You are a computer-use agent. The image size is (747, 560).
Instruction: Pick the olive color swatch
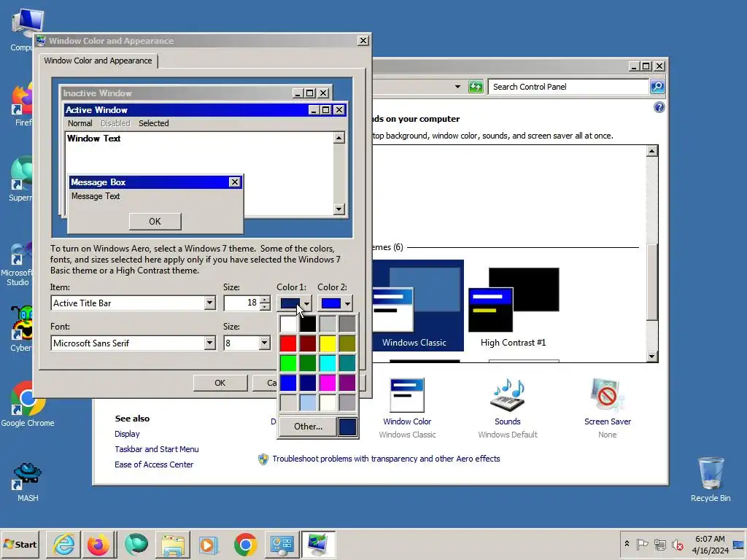pyautogui.click(x=347, y=343)
